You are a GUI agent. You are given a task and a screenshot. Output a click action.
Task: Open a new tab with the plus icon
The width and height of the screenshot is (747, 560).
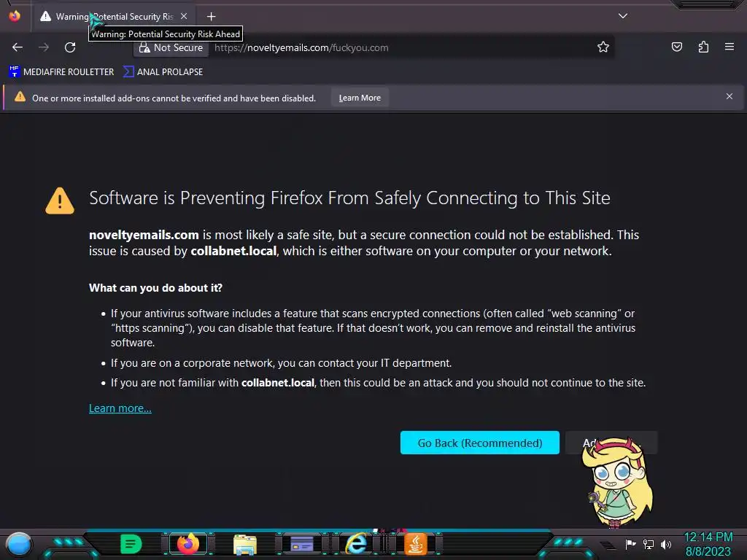click(x=211, y=17)
